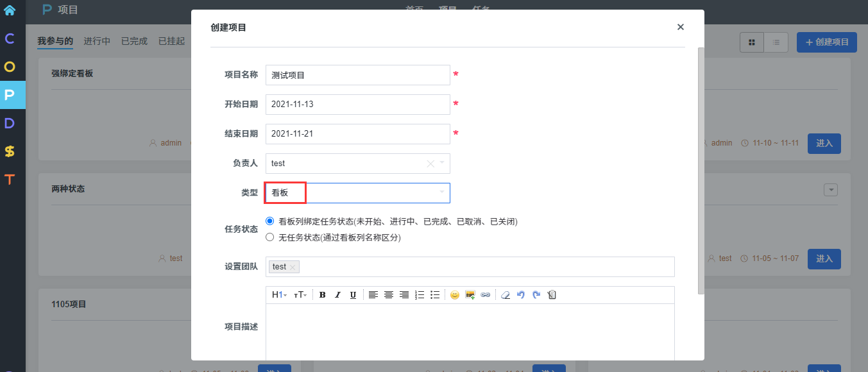Remove the test tag from the team field

pos(293,267)
